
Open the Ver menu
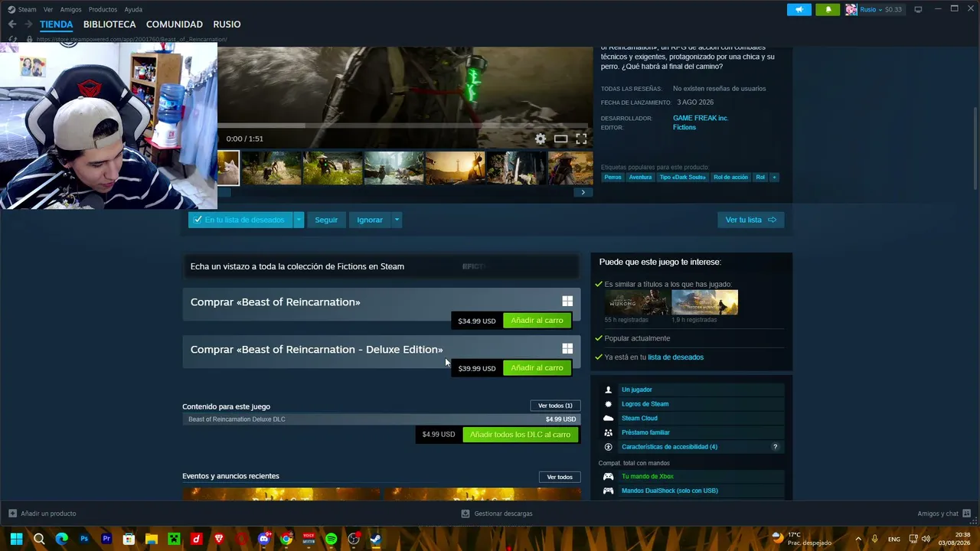pyautogui.click(x=48, y=9)
